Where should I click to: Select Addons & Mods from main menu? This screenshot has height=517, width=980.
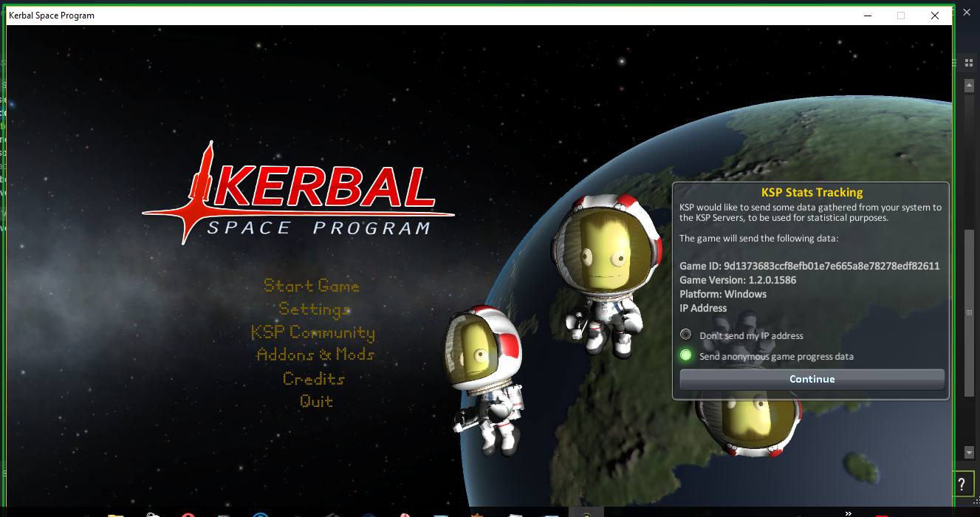click(x=315, y=355)
